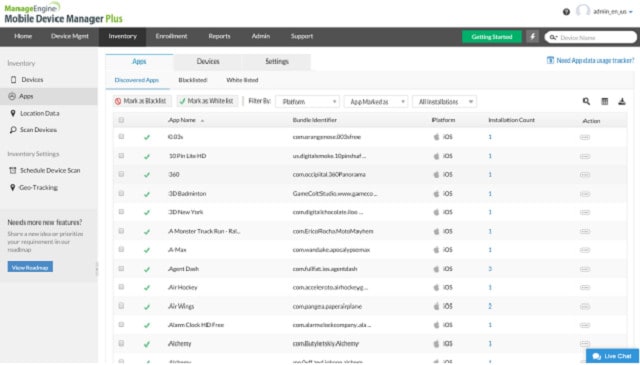Open the Need App data usage tracker link

(x=595, y=60)
